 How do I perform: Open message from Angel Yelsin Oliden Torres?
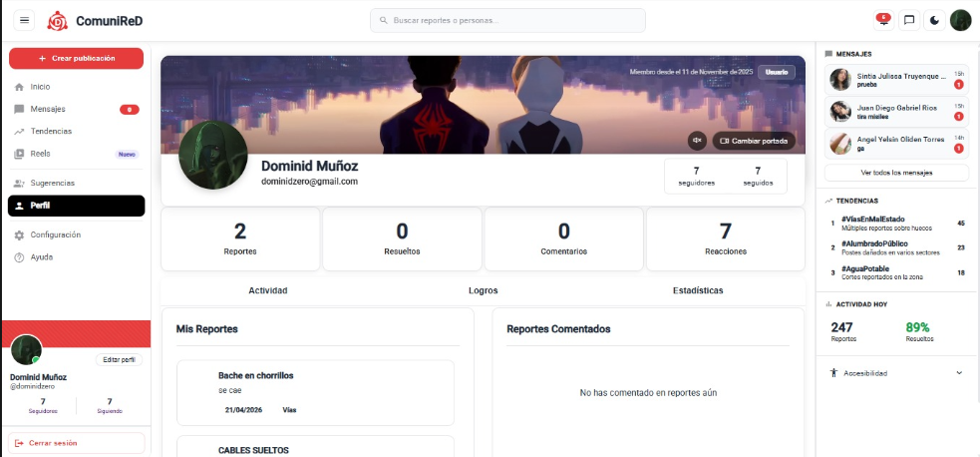tap(897, 143)
